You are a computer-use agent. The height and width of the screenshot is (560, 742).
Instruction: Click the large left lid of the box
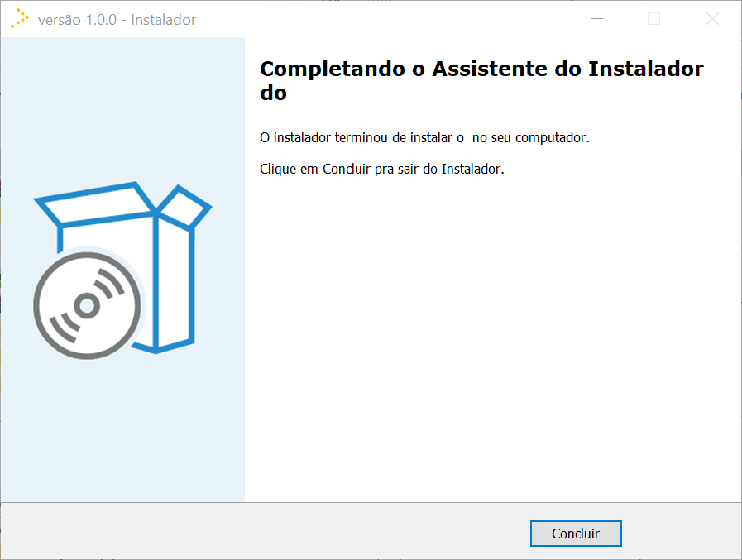coord(94,203)
